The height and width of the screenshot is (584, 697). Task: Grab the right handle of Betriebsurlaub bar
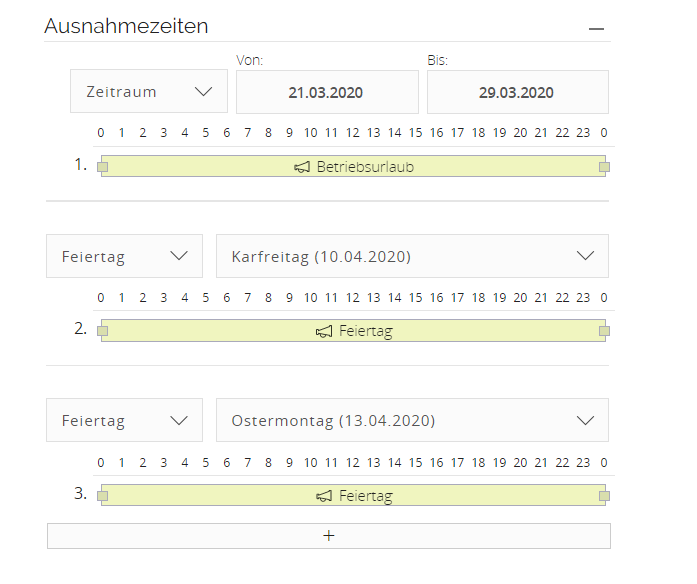[x=604, y=167]
